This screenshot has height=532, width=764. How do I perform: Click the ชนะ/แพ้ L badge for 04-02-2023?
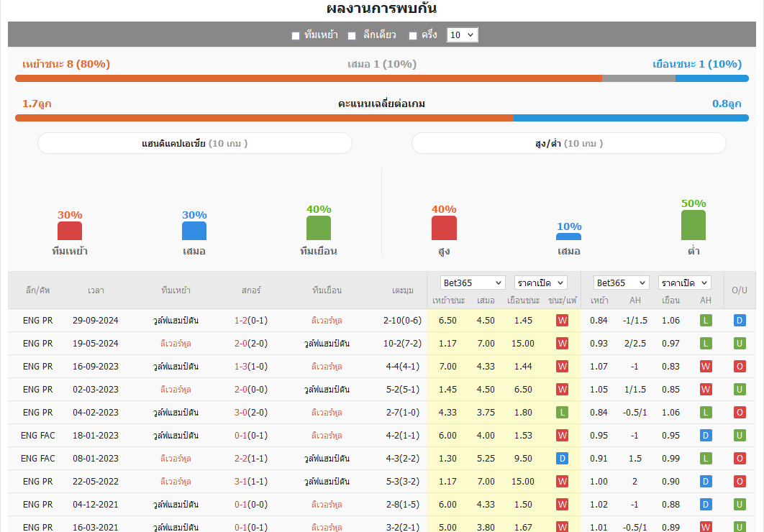pos(563,412)
